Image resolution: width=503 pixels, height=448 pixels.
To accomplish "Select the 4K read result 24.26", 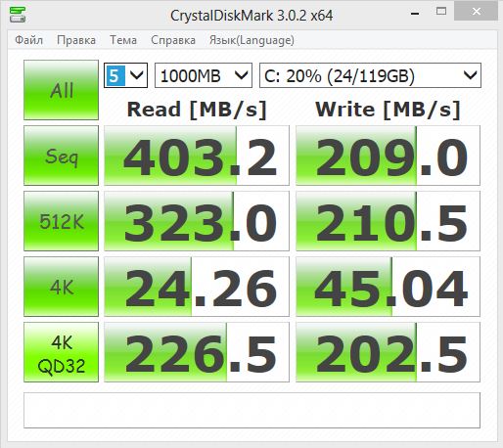I will (x=197, y=287).
